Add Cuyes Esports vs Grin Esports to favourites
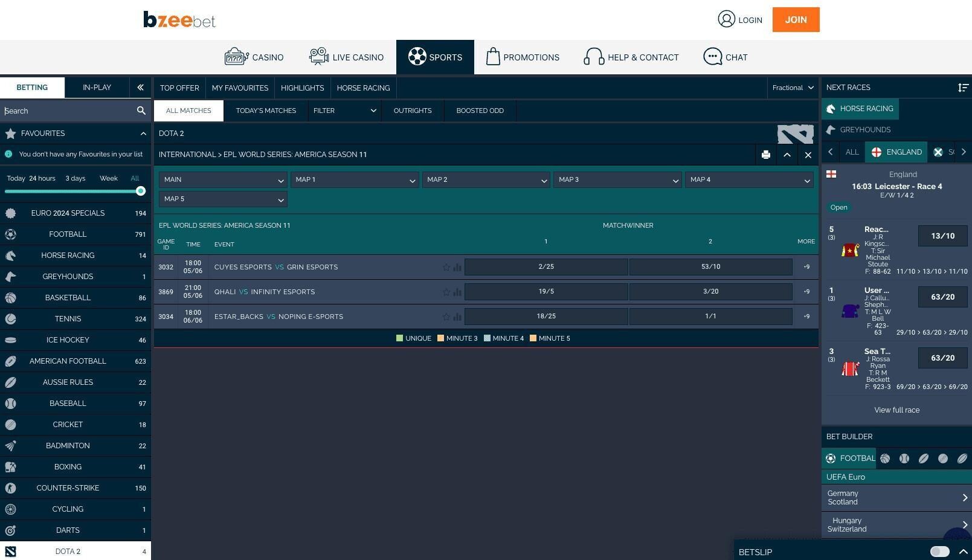 point(446,267)
